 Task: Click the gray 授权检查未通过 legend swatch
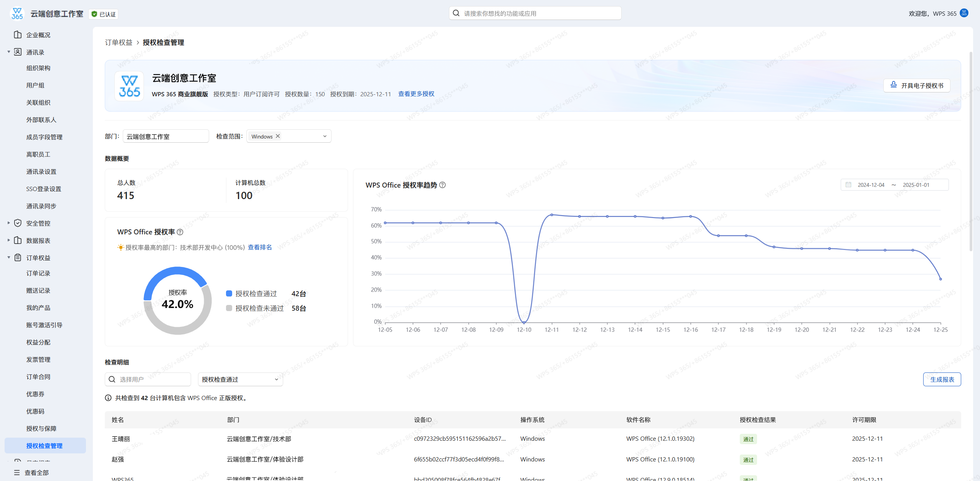point(229,308)
